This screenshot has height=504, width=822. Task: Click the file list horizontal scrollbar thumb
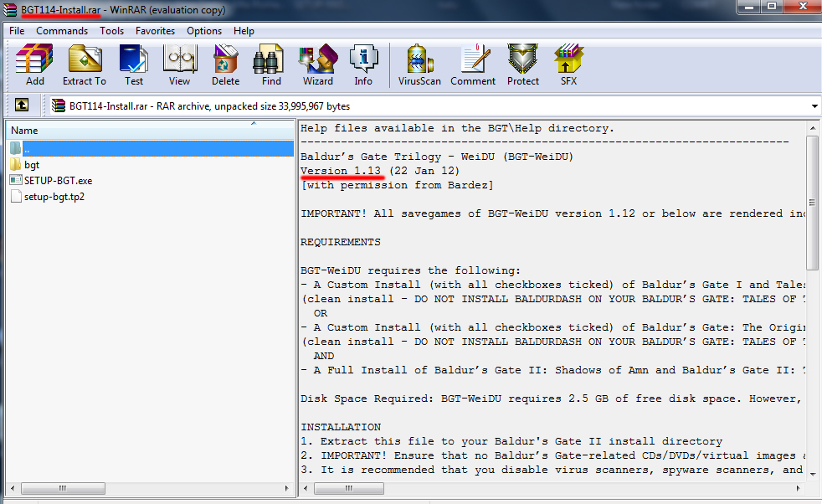coord(63,488)
